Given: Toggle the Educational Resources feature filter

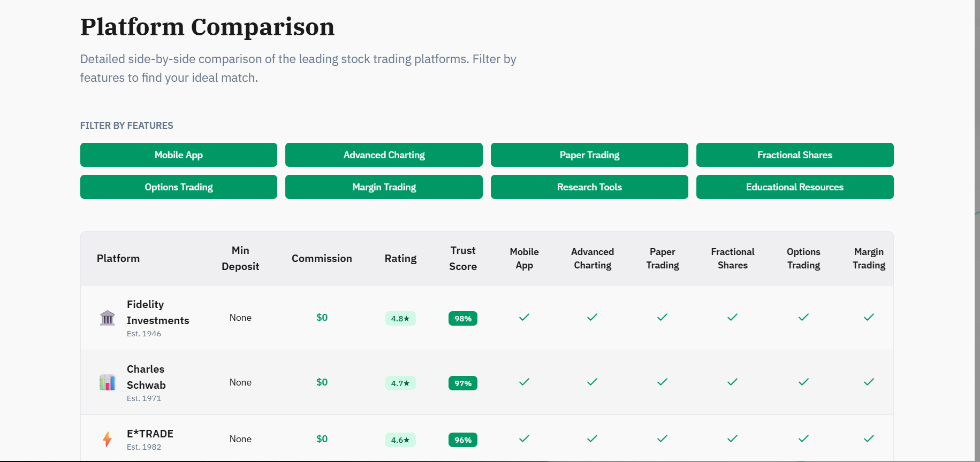Looking at the screenshot, I should tap(795, 187).
